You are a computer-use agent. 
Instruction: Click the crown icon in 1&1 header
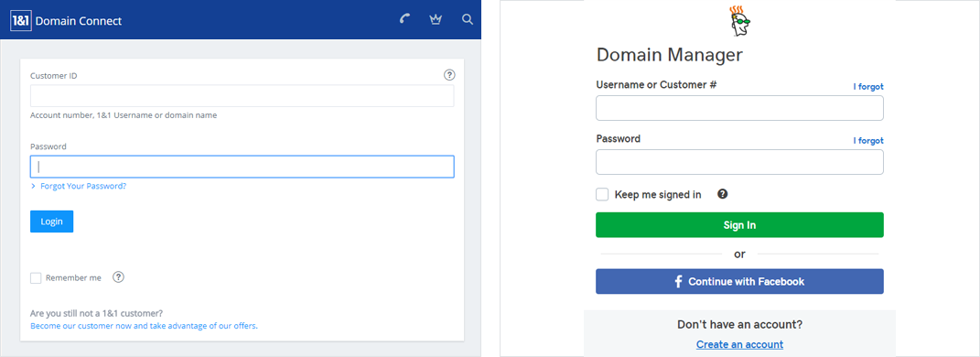[x=436, y=19]
